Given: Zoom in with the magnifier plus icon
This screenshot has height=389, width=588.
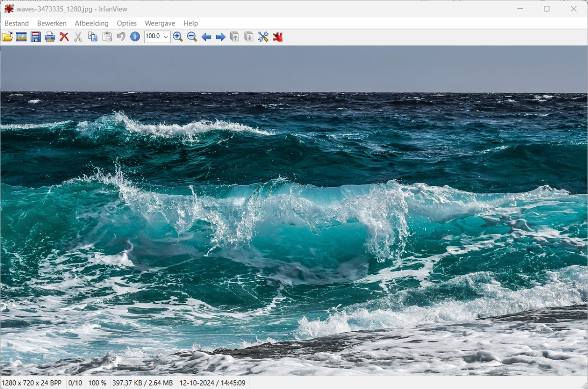Looking at the screenshot, I should (x=178, y=37).
